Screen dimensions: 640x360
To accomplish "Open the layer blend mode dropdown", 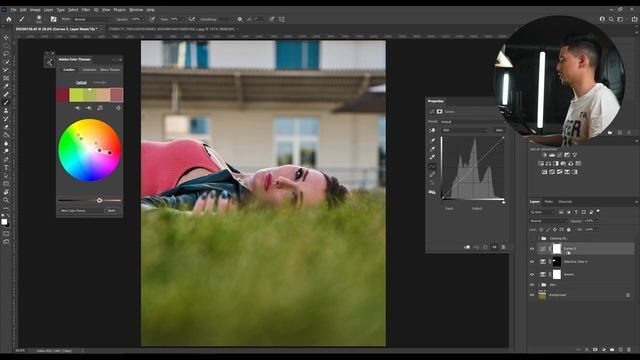I will [548, 221].
